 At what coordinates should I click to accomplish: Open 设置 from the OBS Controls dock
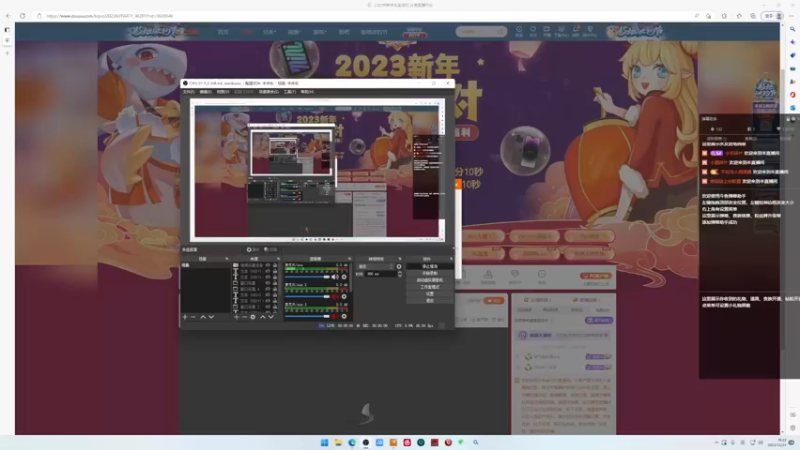pyautogui.click(x=430, y=293)
